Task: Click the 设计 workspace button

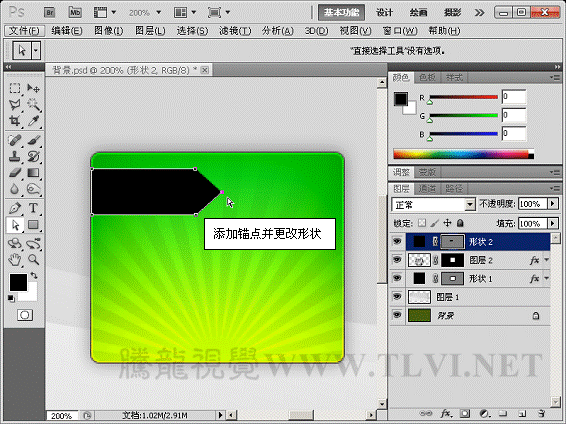Action: tap(384, 13)
